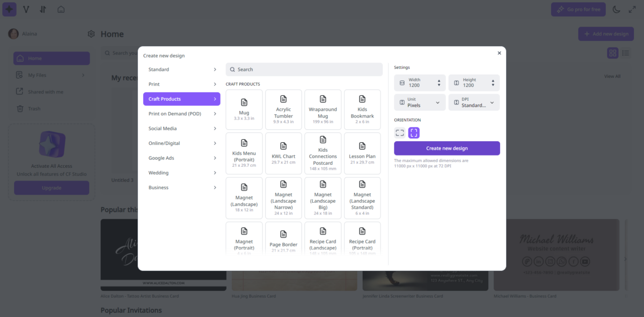Select the Magnet (Landscape) template
The height and width of the screenshot is (317, 644).
point(244,198)
